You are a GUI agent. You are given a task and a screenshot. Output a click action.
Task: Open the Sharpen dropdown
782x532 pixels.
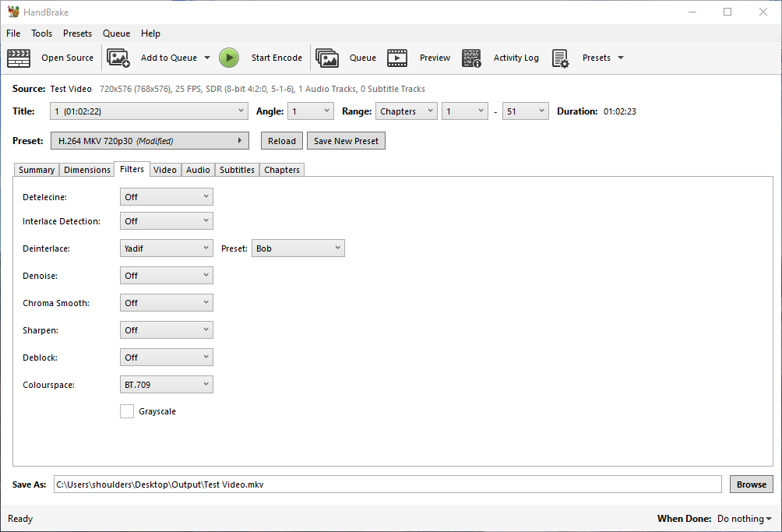point(167,330)
